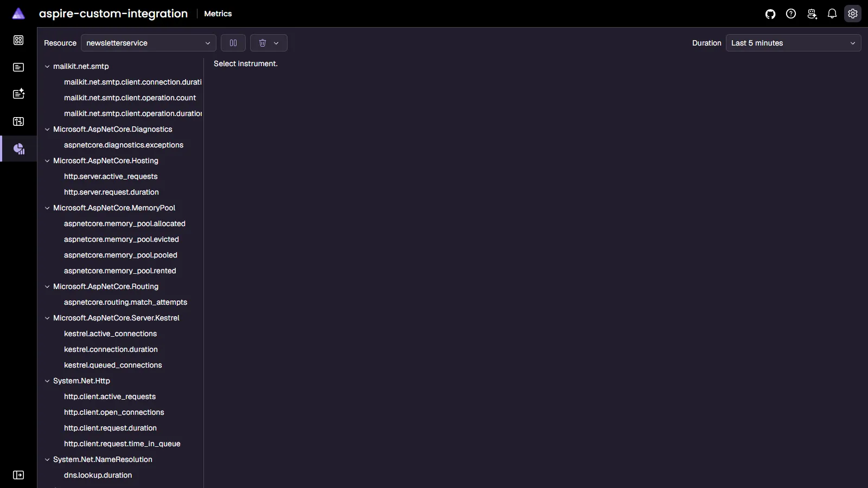The width and height of the screenshot is (868, 488).
Task: Click the Aspire logo icon
Action: [x=18, y=14]
